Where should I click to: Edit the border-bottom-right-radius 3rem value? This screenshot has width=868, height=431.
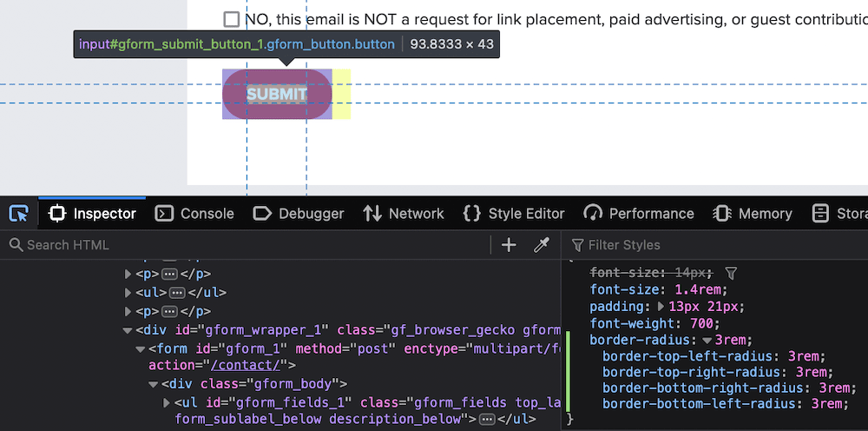(834, 388)
